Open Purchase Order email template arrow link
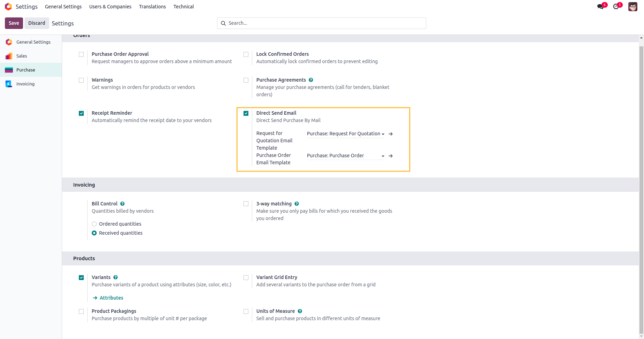644x339 pixels. [391, 156]
